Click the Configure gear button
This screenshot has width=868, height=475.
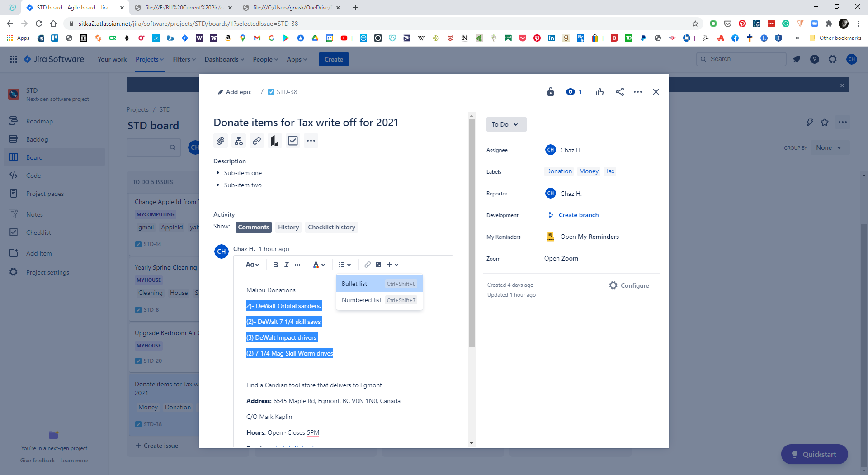tap(629, 285)
